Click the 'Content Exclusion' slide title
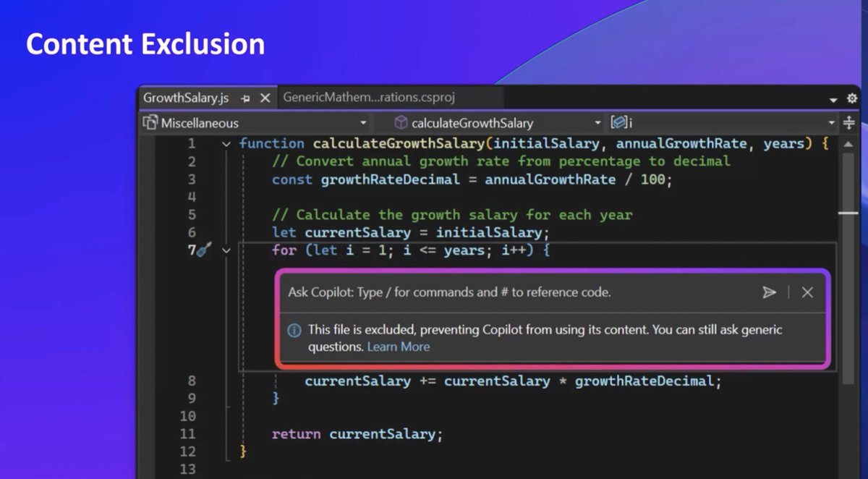The image size is (868, 479). (x=145, y=45)
